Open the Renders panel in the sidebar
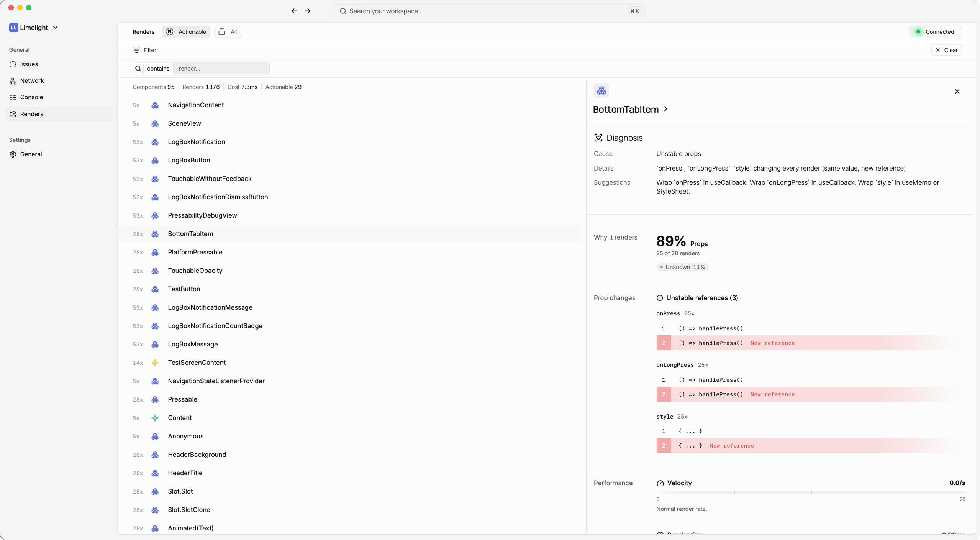This screenshot has height=540, width=980. 33,113
